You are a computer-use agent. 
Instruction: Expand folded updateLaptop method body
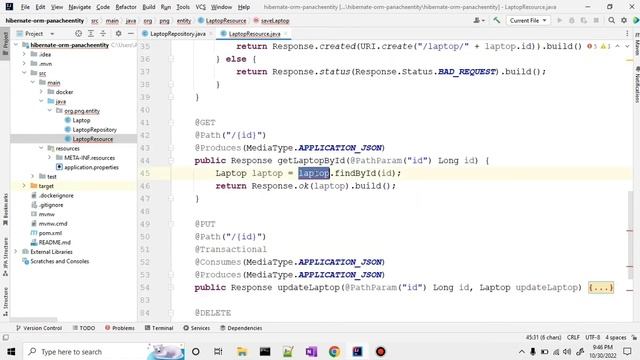(x=601, y=287)
